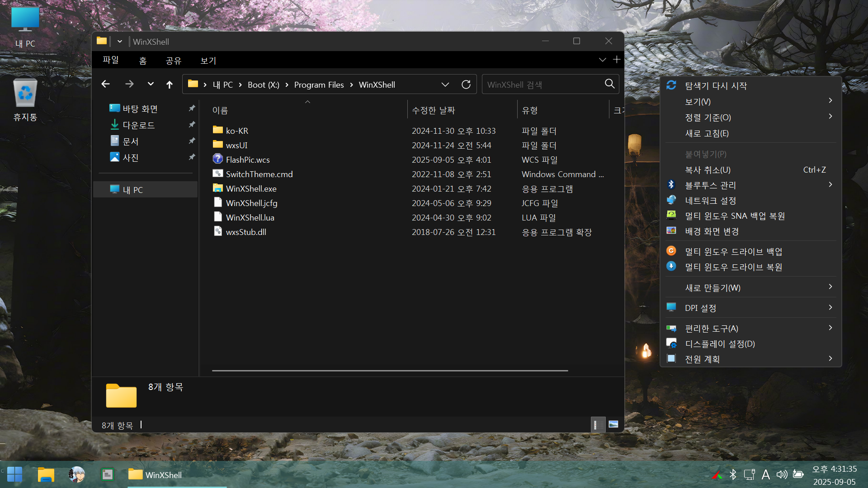The image size is (868, 488).
Task: Click Program Files breadcrumb link
Action: click(319, 85)
